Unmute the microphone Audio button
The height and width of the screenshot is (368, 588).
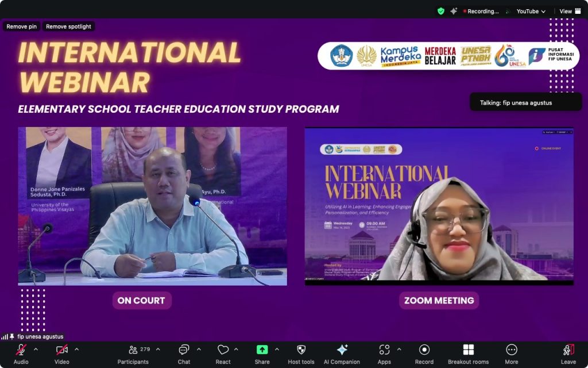pyautogui.click(x=21, y=350)
